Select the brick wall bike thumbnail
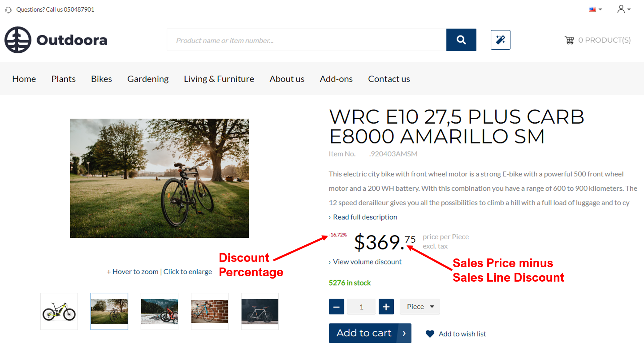Image resolution: width=644 pixels, height=352 pixels. point(210,311)
